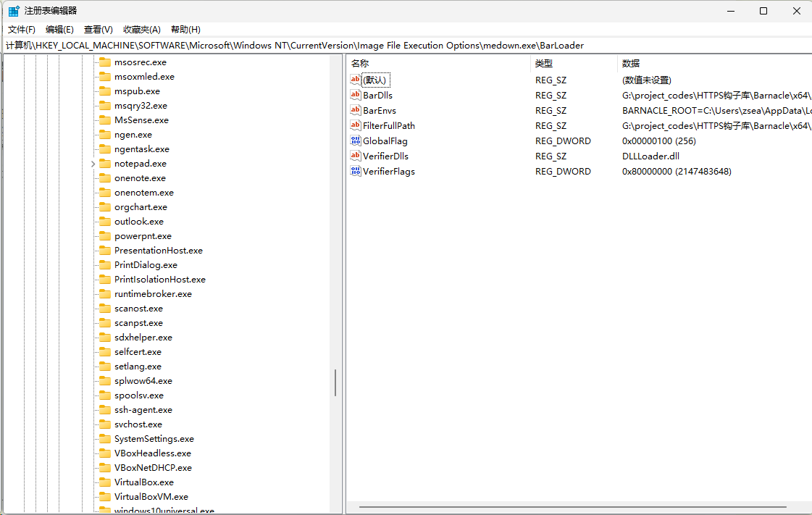Expand the notepad.exe key chevron

tap(93, 164)
